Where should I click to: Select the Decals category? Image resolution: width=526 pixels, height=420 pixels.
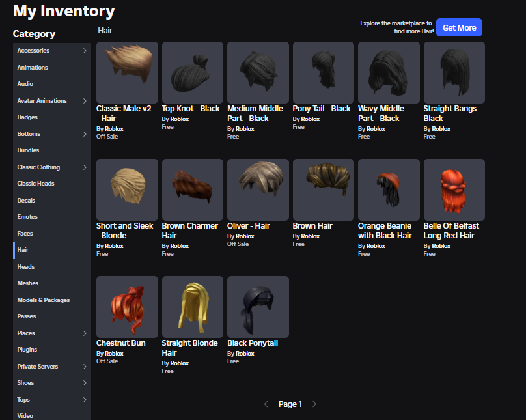point(52,201)
